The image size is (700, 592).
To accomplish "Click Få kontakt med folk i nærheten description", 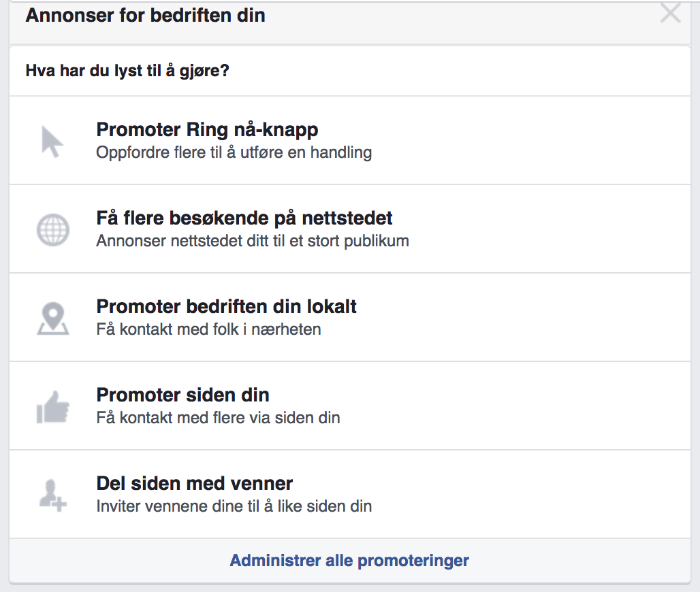I will tap(208, 329).
